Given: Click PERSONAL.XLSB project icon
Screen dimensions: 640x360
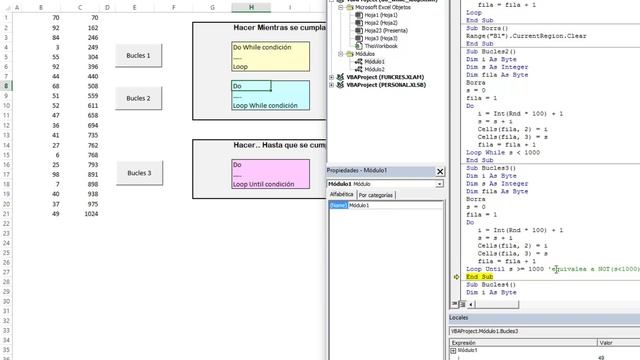Looking at the screenshot, I should [x=340, y=85].
